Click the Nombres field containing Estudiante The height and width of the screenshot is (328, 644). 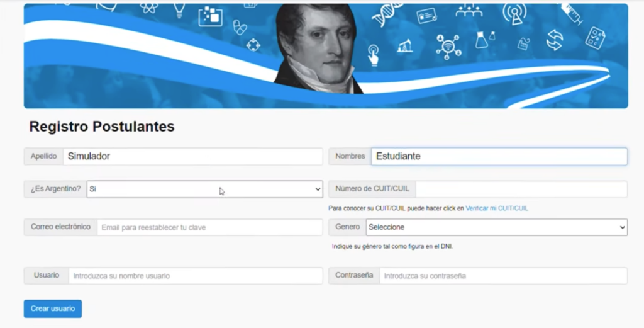tap(499, 156)
